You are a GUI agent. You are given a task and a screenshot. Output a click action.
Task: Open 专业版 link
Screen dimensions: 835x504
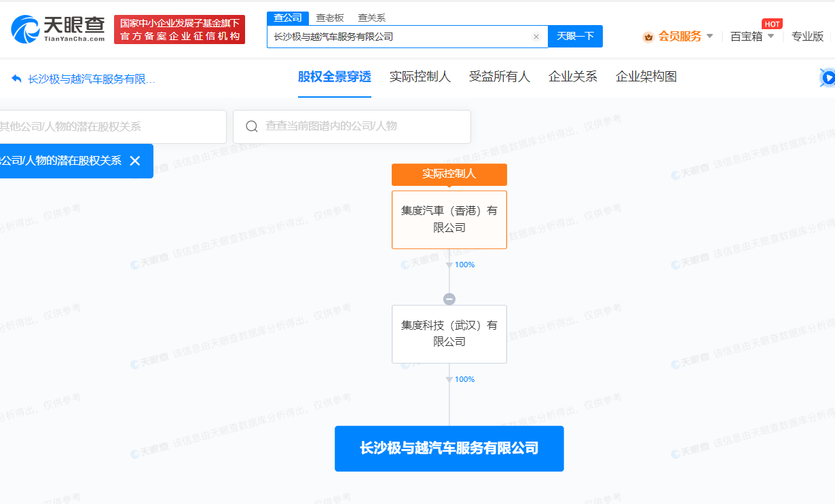coord(808,37)
